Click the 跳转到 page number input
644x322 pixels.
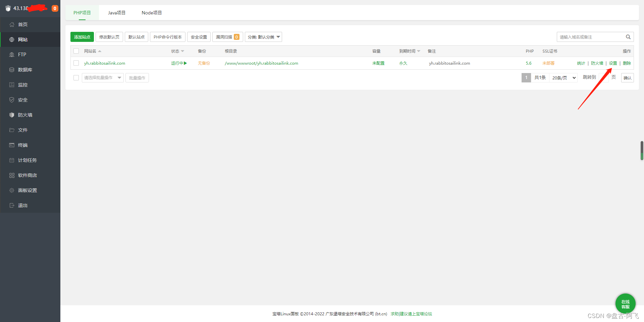(604, 78)
